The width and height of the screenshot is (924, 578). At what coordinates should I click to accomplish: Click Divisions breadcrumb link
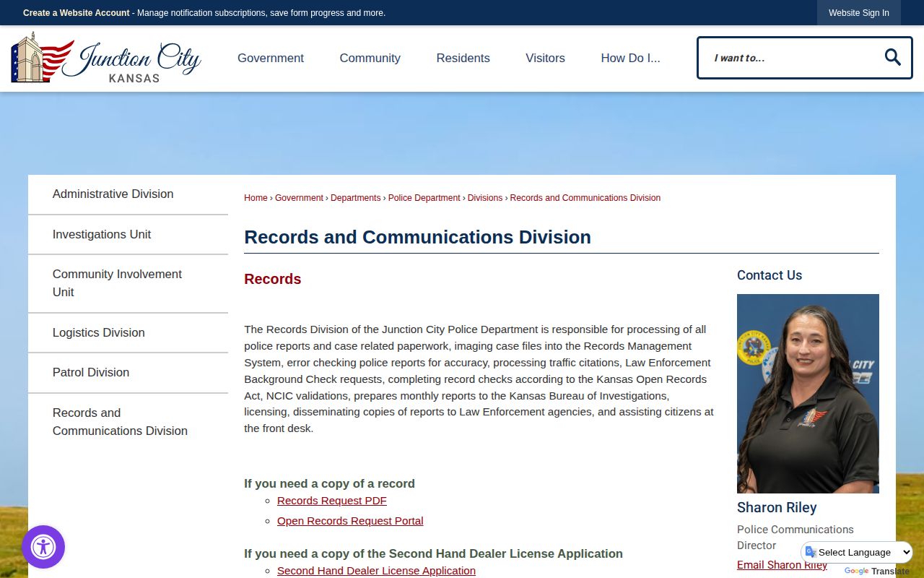tap(484, 198)
